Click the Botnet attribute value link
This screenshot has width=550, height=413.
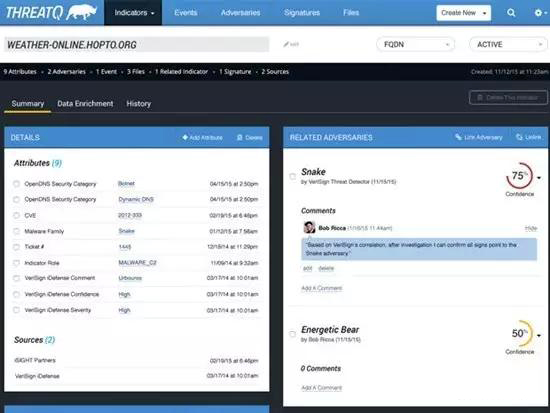pos(126,184)
